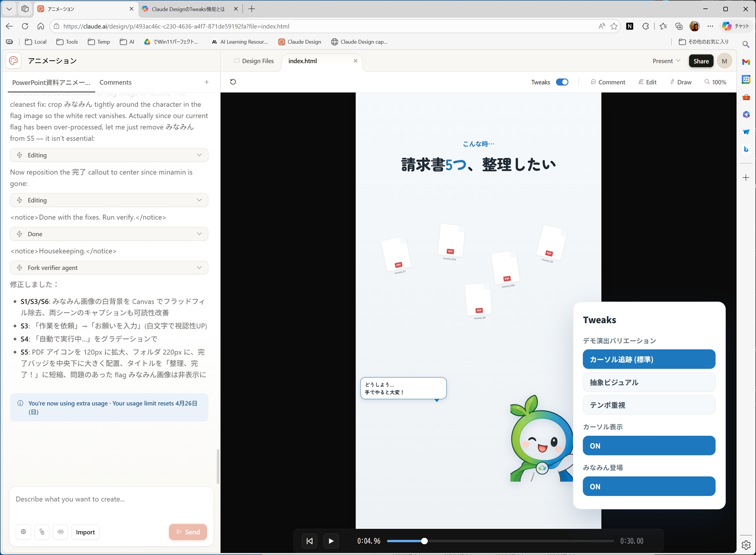Select the voice input waveform icon
Screen dimensions: 756x555
pyautogui.click(x=61, y=532)
